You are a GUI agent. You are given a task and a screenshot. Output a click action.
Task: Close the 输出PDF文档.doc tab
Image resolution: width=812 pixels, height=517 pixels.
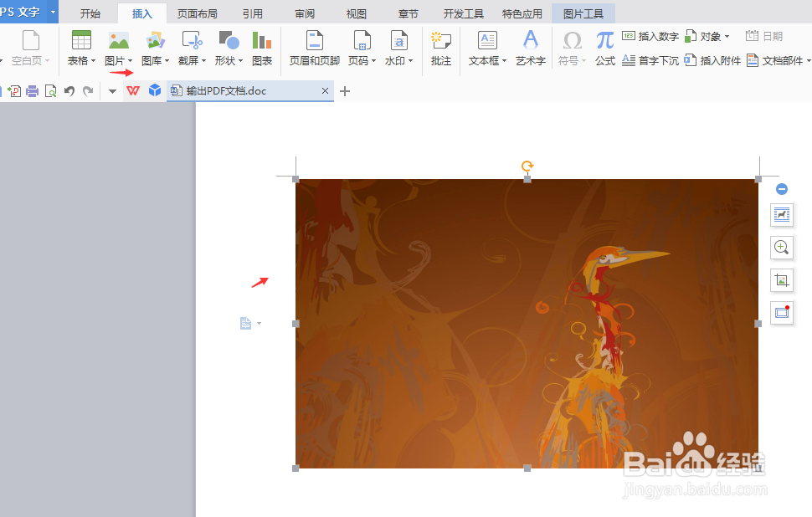pos(325,91)
